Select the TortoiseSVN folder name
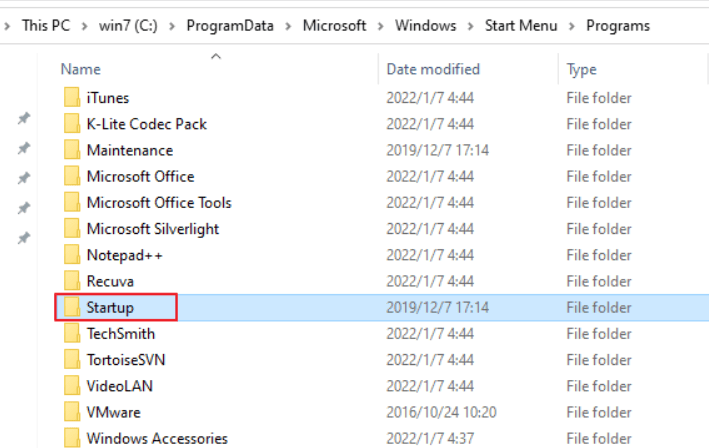Screen dimensions: 709x448 point(126,360)
